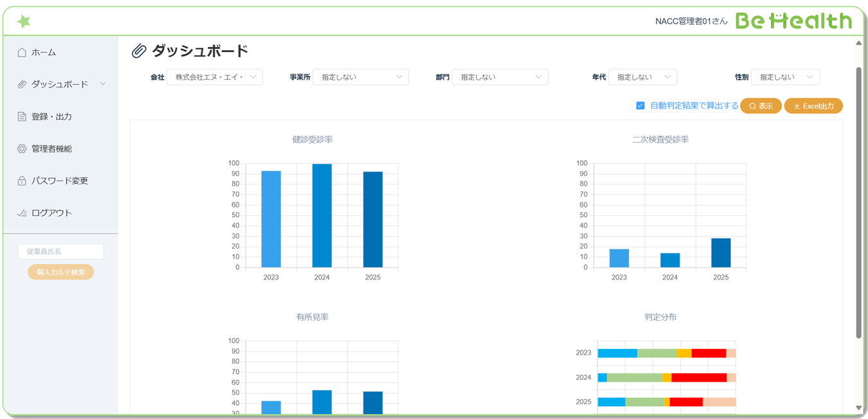Expand the ダッシュボード sidebar submenu chevron
This screenshot has width=868, height=419.
tap(103, 84)
